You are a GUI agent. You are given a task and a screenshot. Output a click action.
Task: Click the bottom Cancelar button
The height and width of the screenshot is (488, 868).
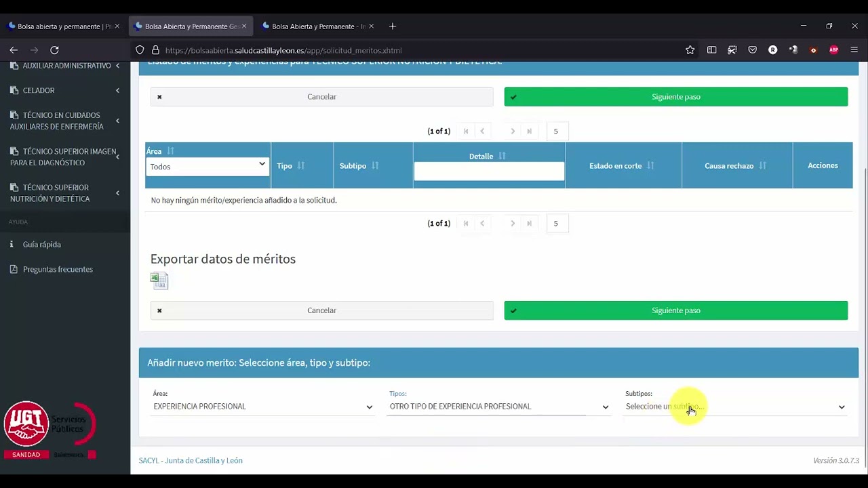coord(321,310)
